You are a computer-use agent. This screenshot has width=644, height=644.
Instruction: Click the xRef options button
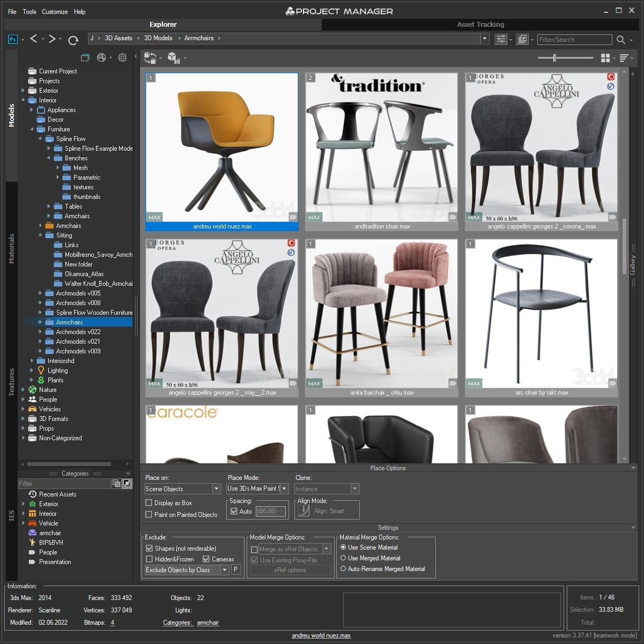click(290, 570)
